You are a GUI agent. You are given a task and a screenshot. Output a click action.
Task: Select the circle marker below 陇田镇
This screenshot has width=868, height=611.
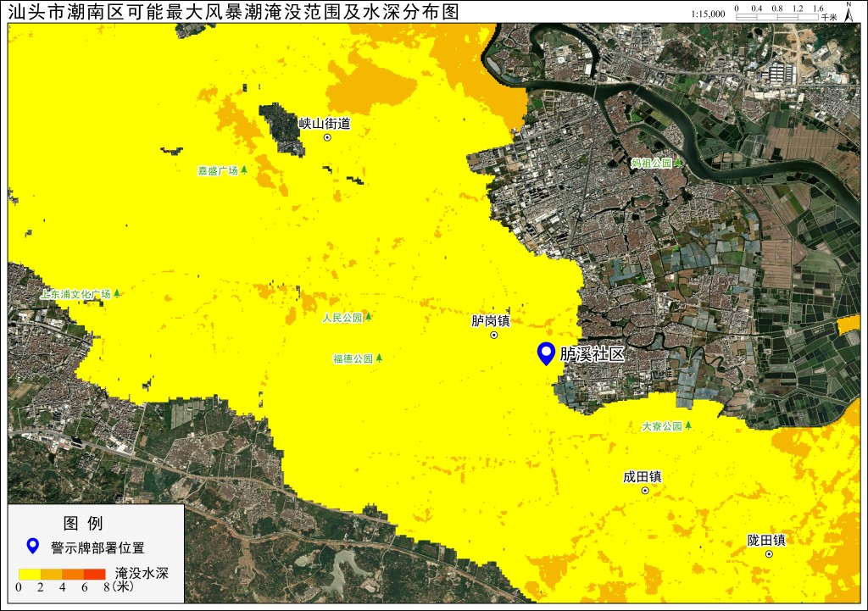point(769,554)
